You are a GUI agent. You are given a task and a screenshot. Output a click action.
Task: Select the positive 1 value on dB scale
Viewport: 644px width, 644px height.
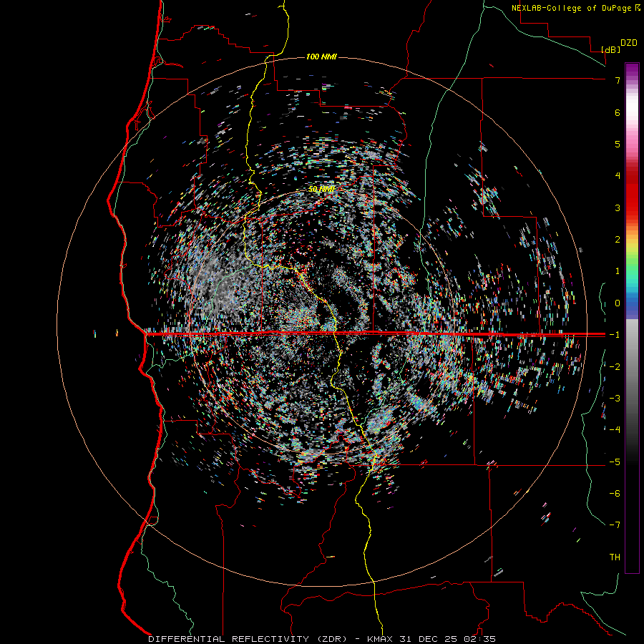click(618, 271)
